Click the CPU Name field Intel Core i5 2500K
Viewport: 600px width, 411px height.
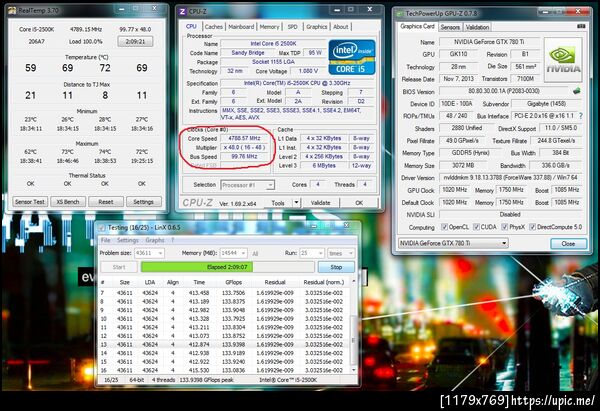point(273,44)
